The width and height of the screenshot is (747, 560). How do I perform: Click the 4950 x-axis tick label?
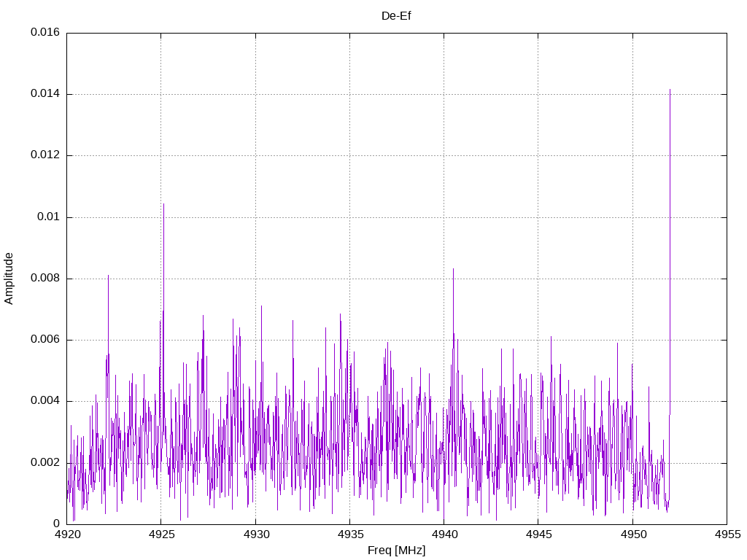tap(633, 534)
